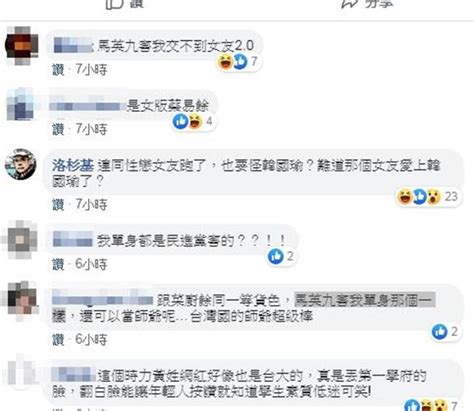Like the comment 馬英九害我交不到女友2.0
The height and width of the screenshot is (411, 474).
tap(58, 69)
